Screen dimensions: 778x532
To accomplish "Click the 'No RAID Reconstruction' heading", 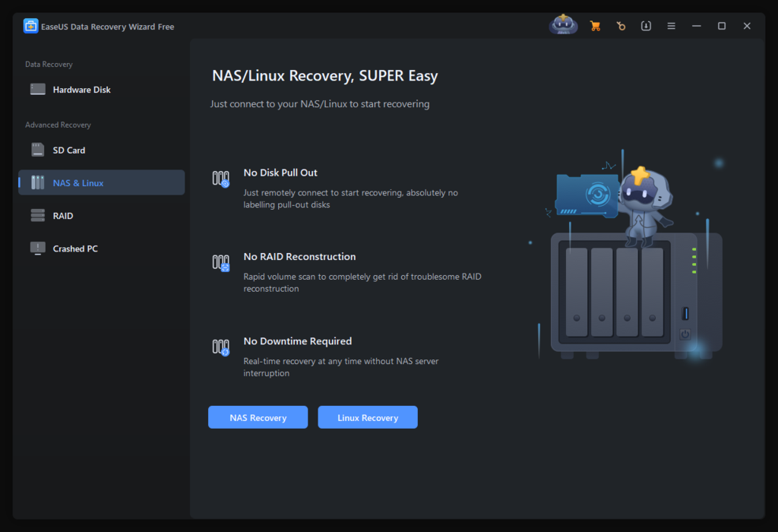I will coord(299,257).
